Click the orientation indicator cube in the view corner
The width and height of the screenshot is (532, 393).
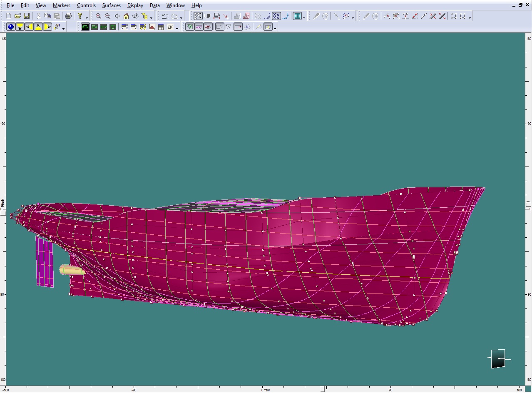[498, 359]
